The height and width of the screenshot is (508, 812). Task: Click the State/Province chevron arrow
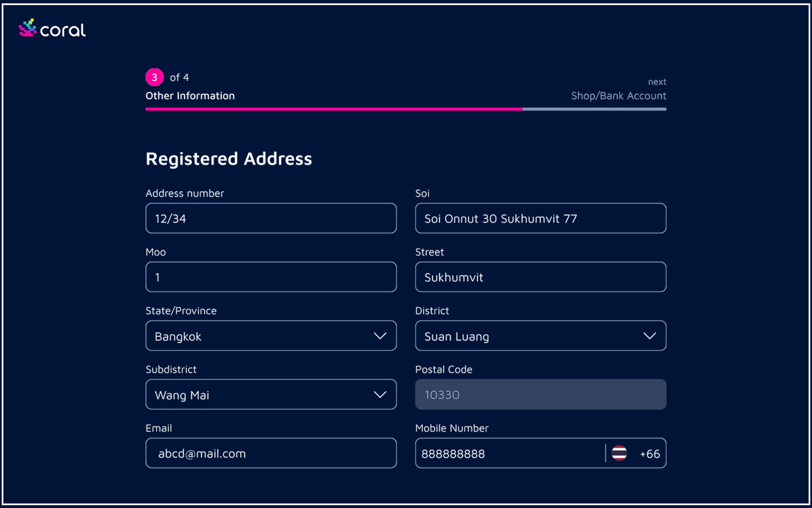pos(380,336)
